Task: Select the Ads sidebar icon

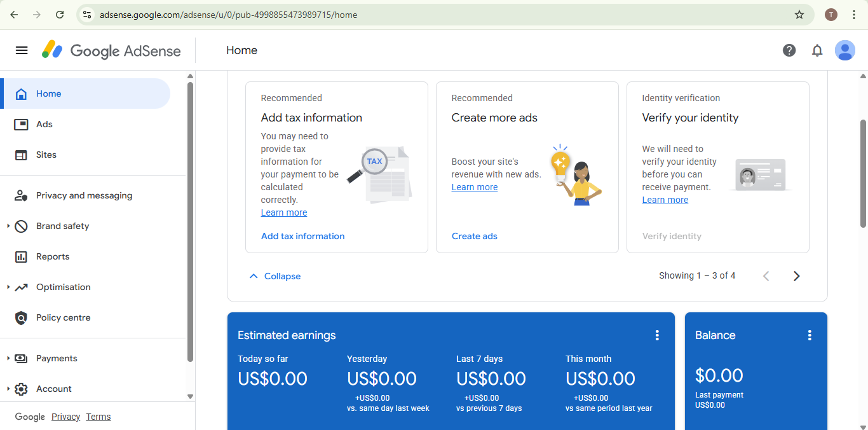Action: (21, 124)
